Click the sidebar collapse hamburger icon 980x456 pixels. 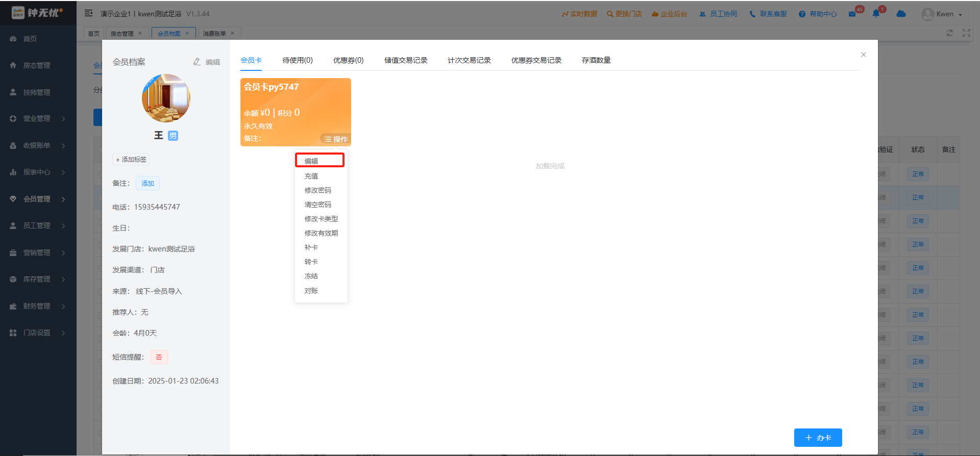click(88, 13)
